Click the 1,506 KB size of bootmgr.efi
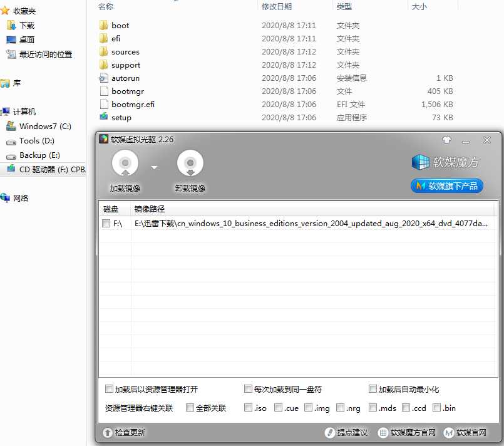 pyautogui.click(x=437, y=105)
